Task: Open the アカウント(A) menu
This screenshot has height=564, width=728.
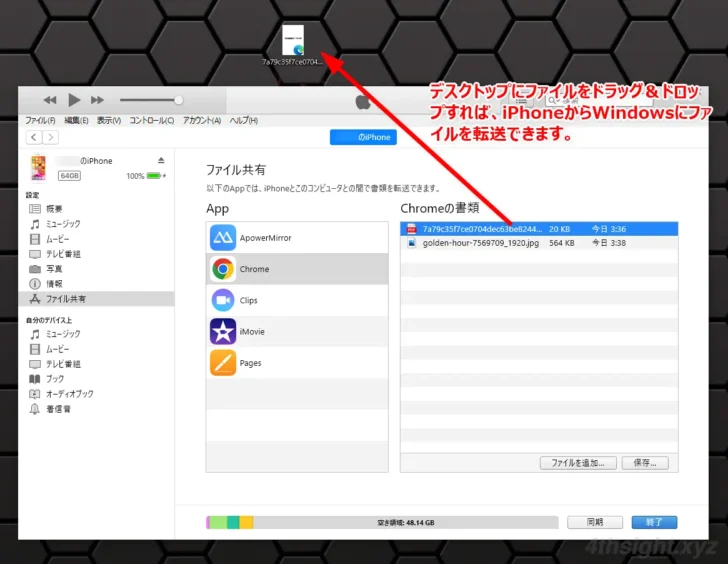Action: click(x=202, y=120)
